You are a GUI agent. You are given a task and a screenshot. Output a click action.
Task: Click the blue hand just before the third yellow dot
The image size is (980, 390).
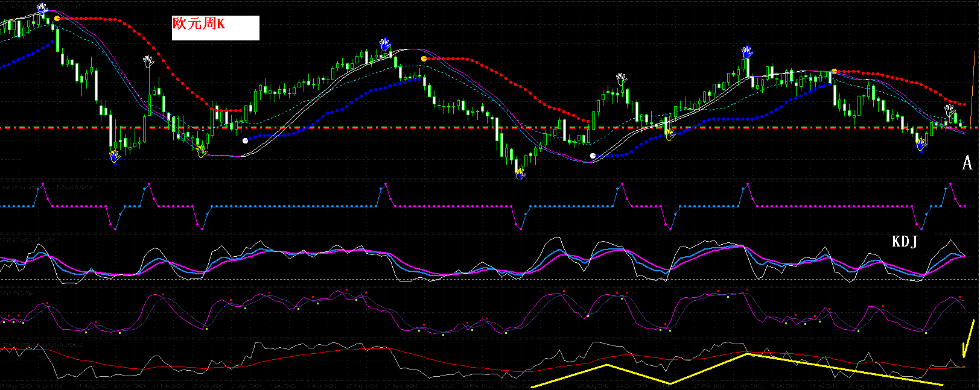(x=747, y=52)
